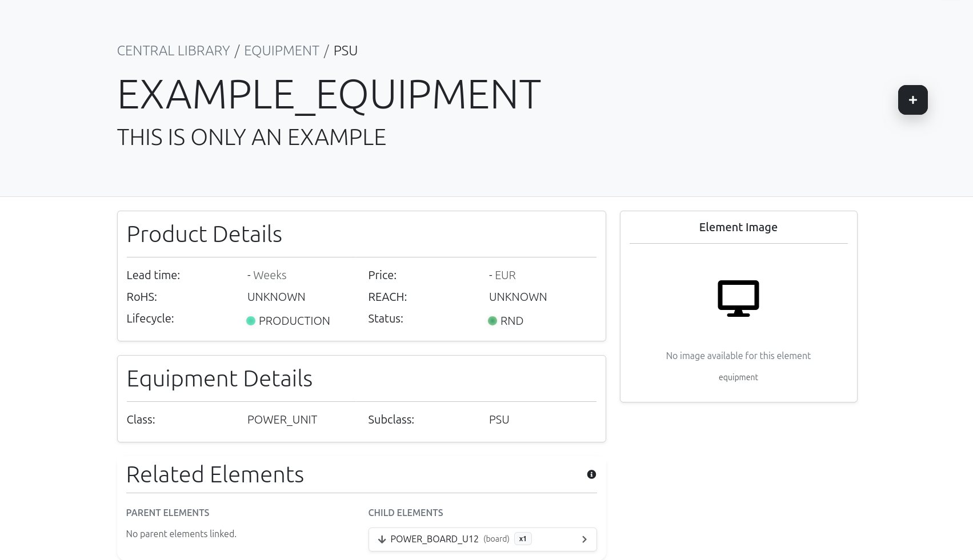Go to CENTRAL LIBRARY in the breadcrumb
The image size is (973, 560).
tap(173, 51)
